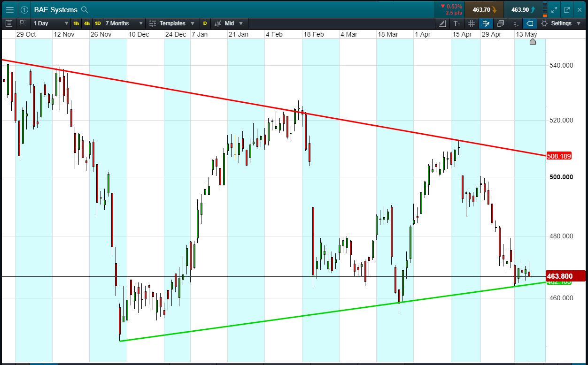Click the 29 Oct date label
The width and height of the screenshot is (588, 365).
tap(26, 34)
